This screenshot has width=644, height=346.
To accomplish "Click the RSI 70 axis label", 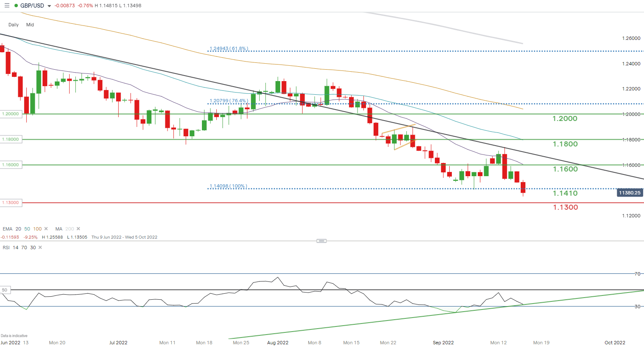I will click(637, 274).
